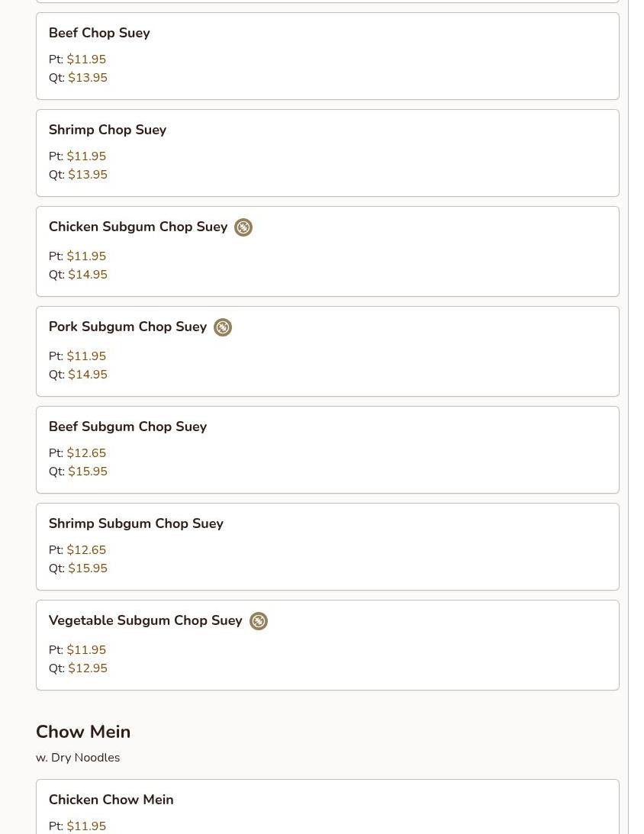Screen dimensions: 644x834
Task: Open Vegetable Subgum Chop Suey title
Action: pyautogui.click(x=145, y=620)
